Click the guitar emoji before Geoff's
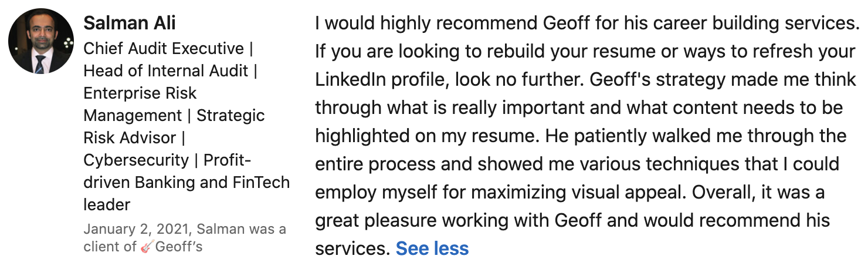 point(147,247)
